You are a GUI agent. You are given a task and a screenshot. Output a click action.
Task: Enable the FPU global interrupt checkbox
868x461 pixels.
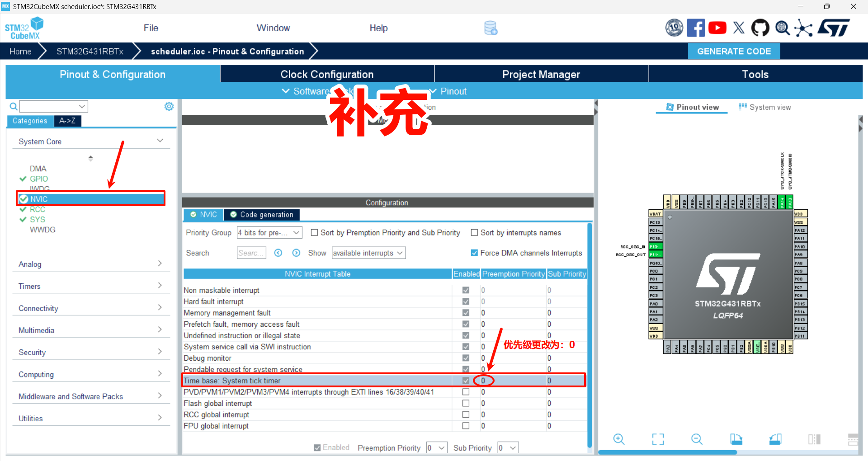point(466,426)
